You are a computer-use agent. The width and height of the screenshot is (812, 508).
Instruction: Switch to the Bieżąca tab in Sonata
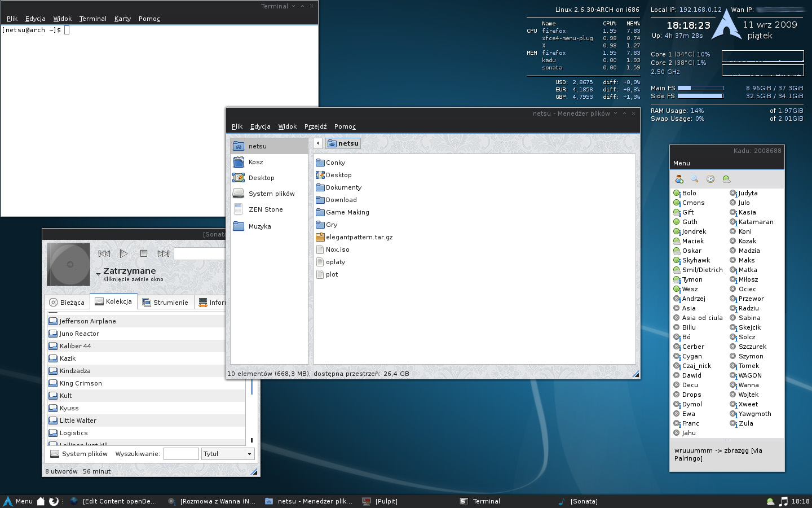coord(67,302)
